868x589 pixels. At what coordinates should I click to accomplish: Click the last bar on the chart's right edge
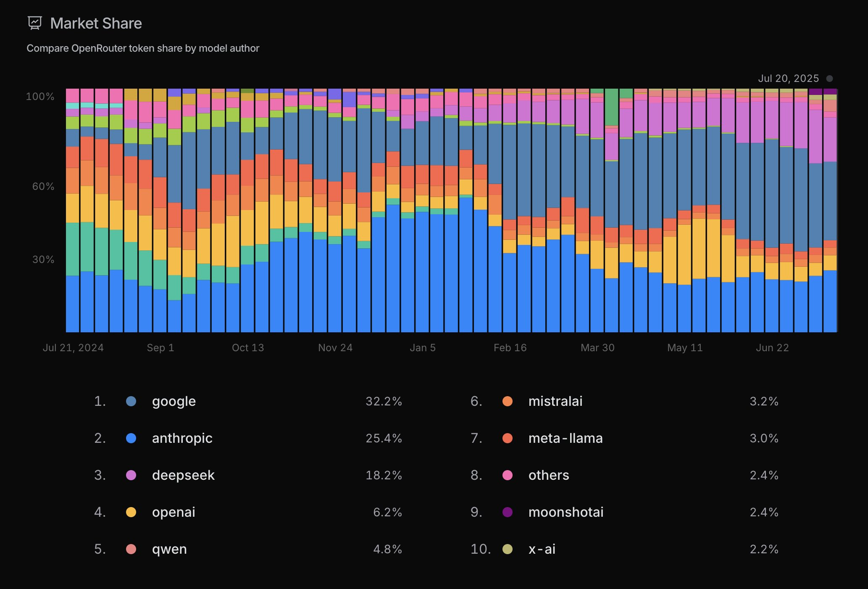pyautogui.click(x=830, y=210)
